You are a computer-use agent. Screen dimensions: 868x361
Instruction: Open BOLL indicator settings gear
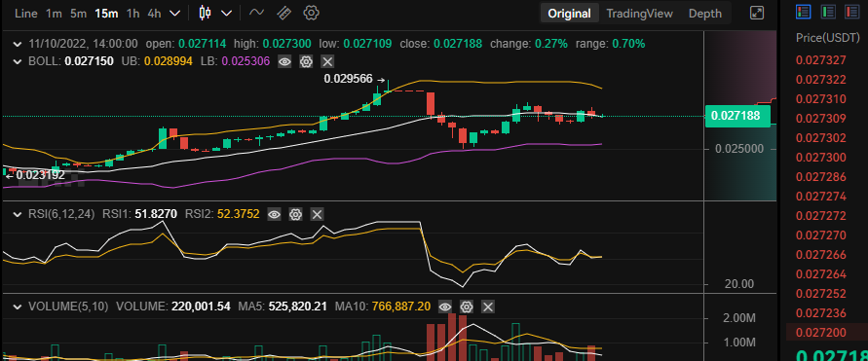tap(306, 61)
